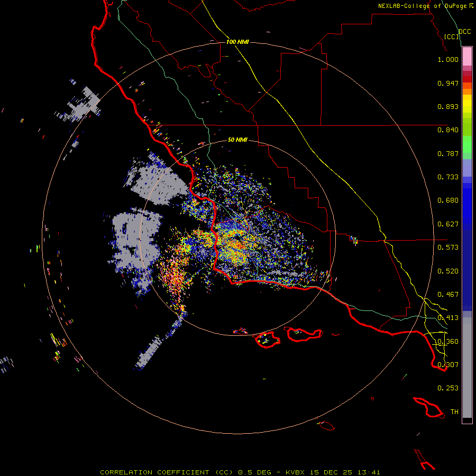Image resolution: width=476 pixels, height=476 pixels.
Task: Click the CORRELATION COEFFICIENT (CC) caption text
Action: point(167,472)
